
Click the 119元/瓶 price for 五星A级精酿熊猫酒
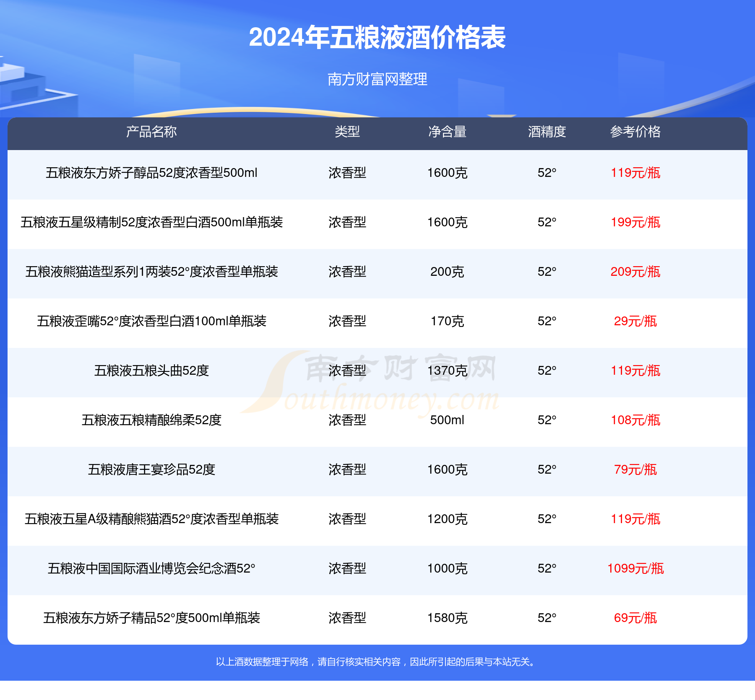point(635,519)
